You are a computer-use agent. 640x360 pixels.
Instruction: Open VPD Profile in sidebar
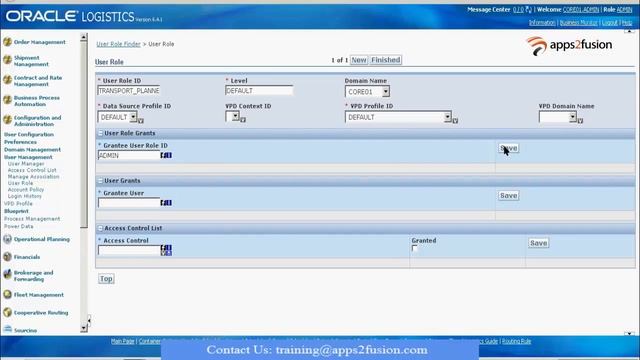(x=18, y=204)
